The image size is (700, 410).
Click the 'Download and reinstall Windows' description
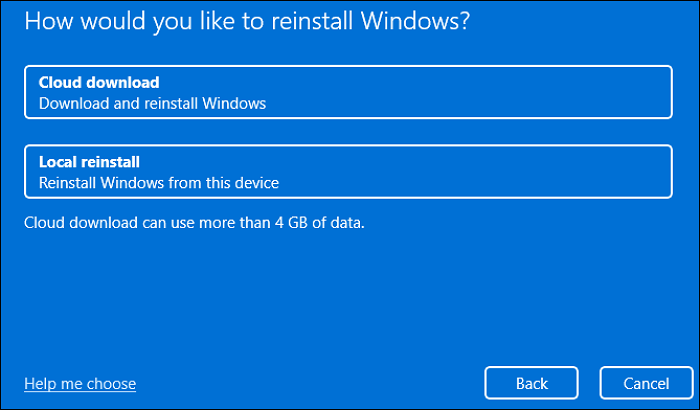[152, 103]
